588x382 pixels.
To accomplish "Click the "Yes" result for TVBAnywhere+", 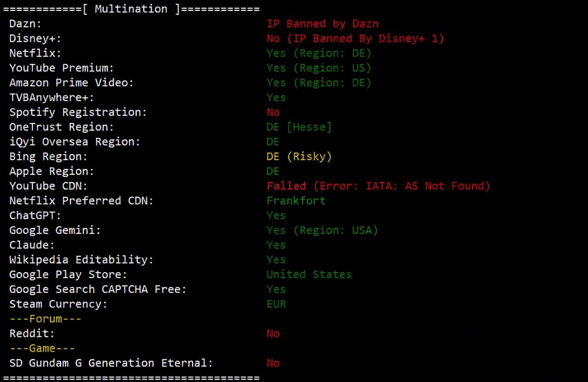I will tap(276, 97).
